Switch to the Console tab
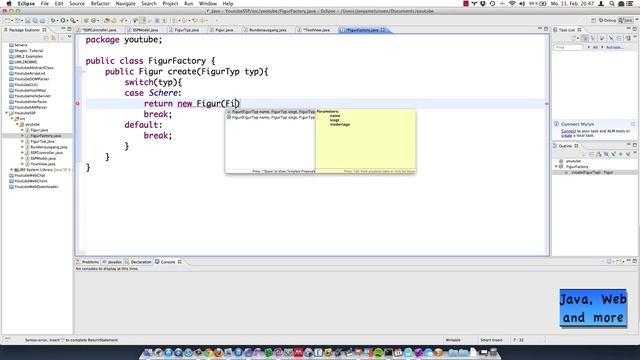This screenshot has height=360, width=640. point(168,262)
